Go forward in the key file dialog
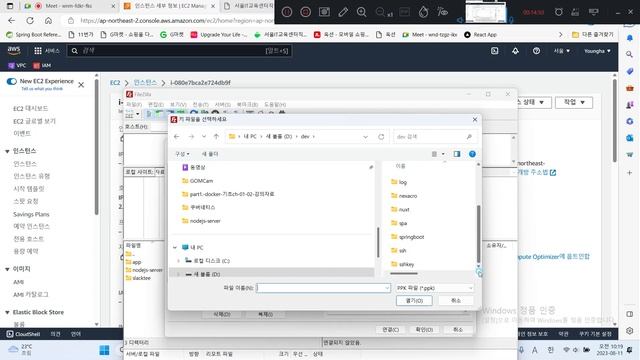This screenshot has width=640, height=360. pos(191,137)
